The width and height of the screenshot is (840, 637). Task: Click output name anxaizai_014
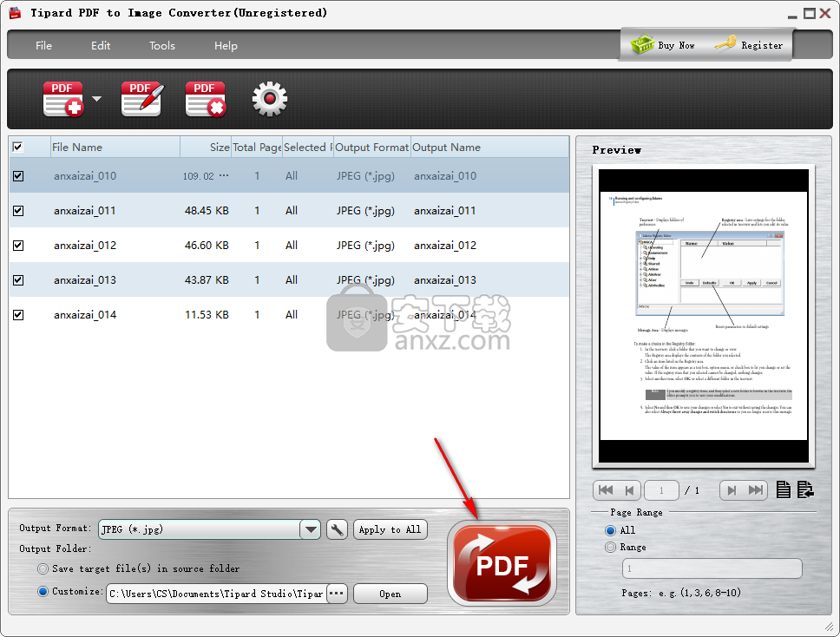click(445, 315)
